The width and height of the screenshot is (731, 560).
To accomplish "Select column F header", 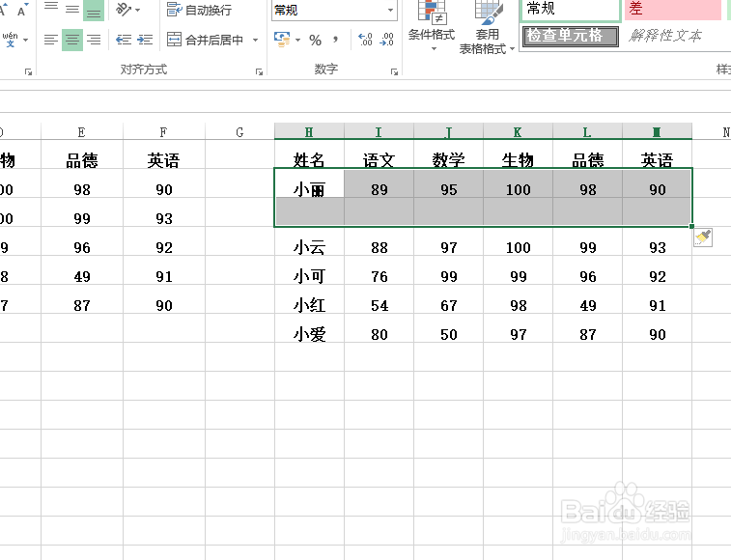I will [163, 132].
